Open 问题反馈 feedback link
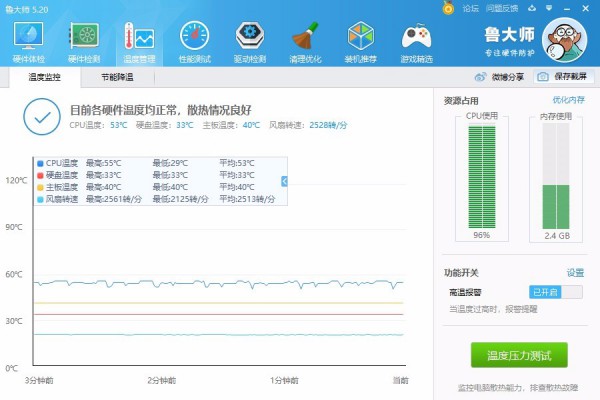The image size is (600, 400). click(502, 8)
